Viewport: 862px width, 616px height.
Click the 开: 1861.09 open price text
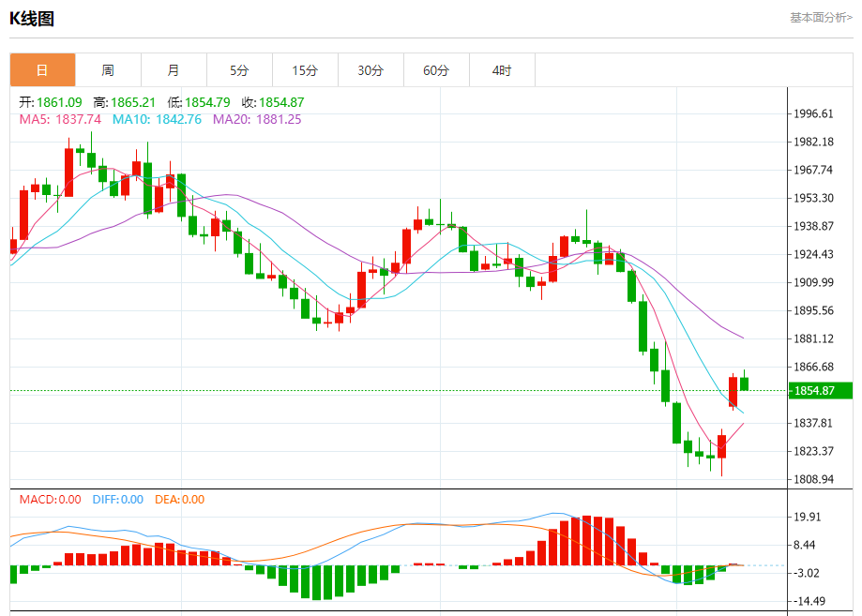tap(51, 102)
